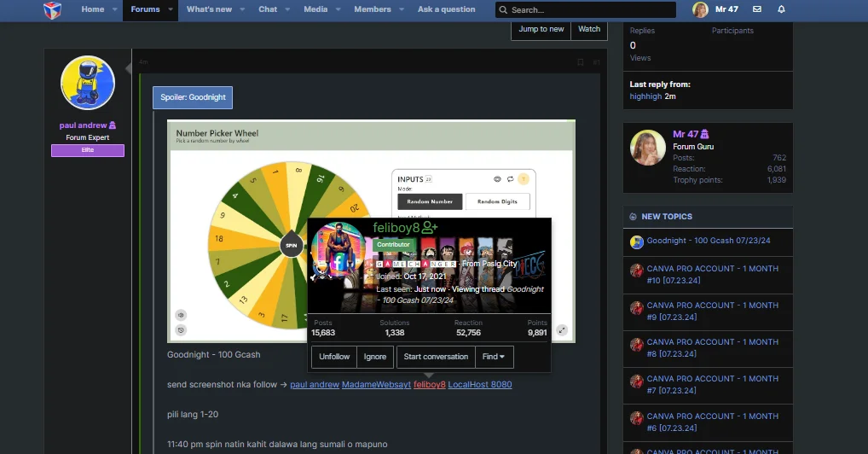Expand the Forums menu arrow
Viewport: 868px width, 454px height.
pos(171,9)
